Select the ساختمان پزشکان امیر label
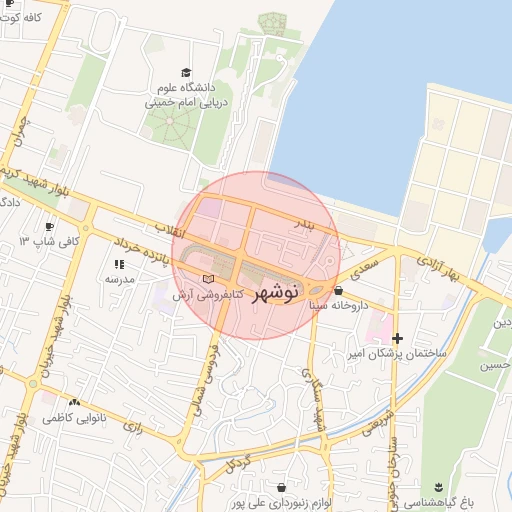 coord(397,354)
